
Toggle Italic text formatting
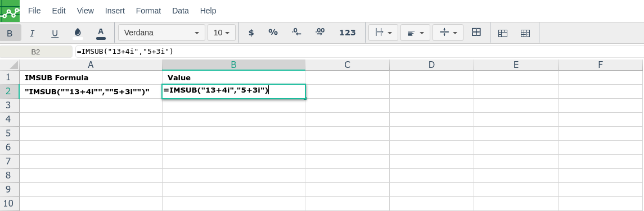click(x=32, y=33)
